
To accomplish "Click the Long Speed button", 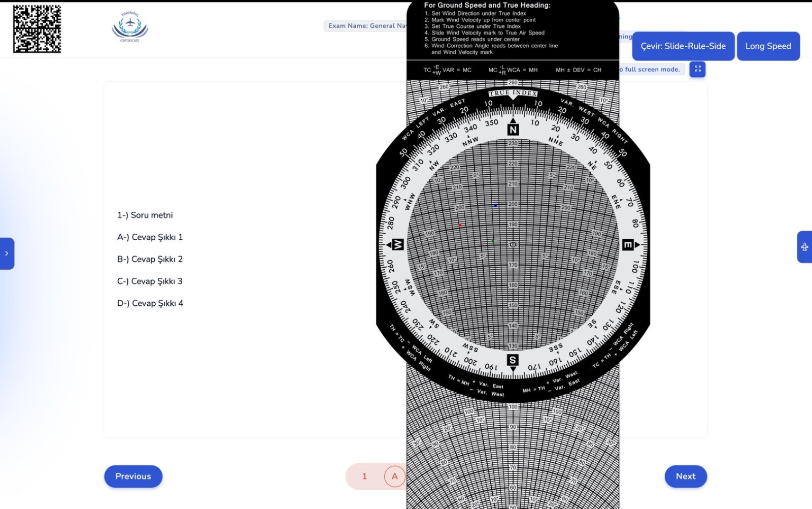I will (768, 46).
